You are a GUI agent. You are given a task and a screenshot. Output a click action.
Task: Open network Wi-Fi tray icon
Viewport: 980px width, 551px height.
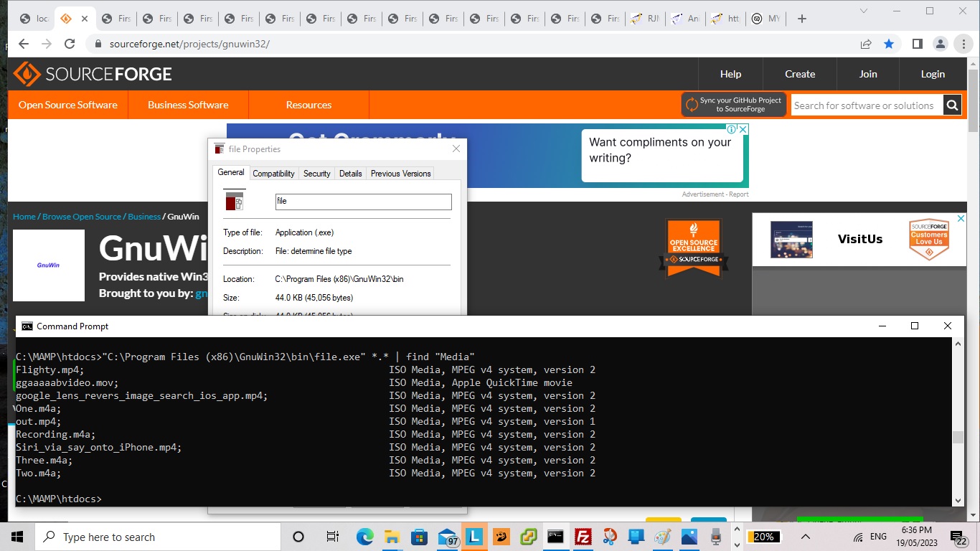(858, 537)
